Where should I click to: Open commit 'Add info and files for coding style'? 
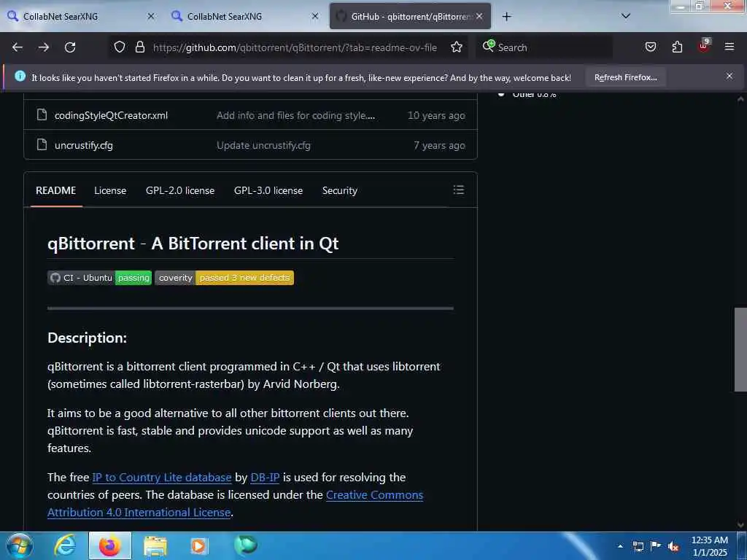[295, 115]
